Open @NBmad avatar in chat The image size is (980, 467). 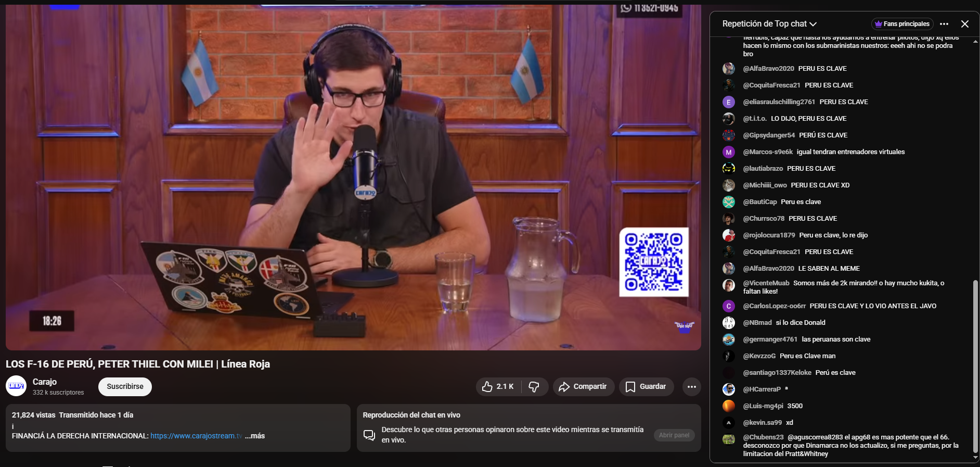click(x=729, y=323)
